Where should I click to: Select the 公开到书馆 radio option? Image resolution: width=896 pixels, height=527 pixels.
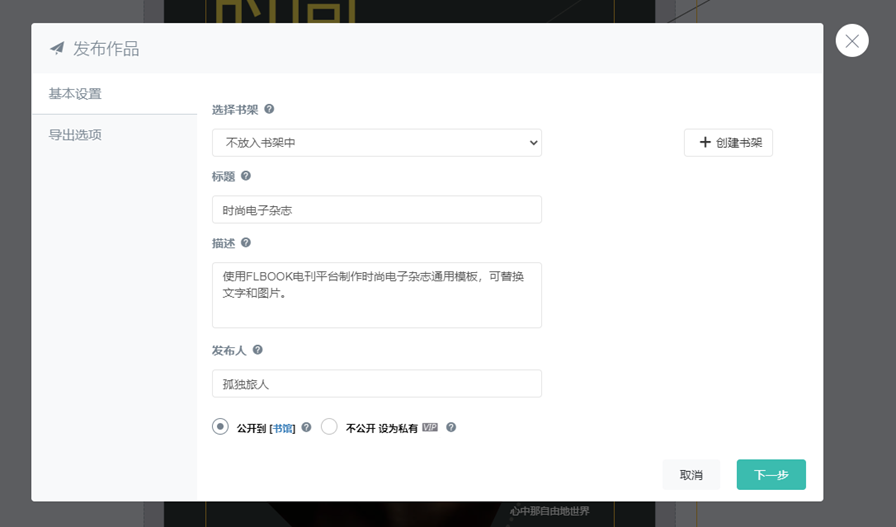pos(220,426)
